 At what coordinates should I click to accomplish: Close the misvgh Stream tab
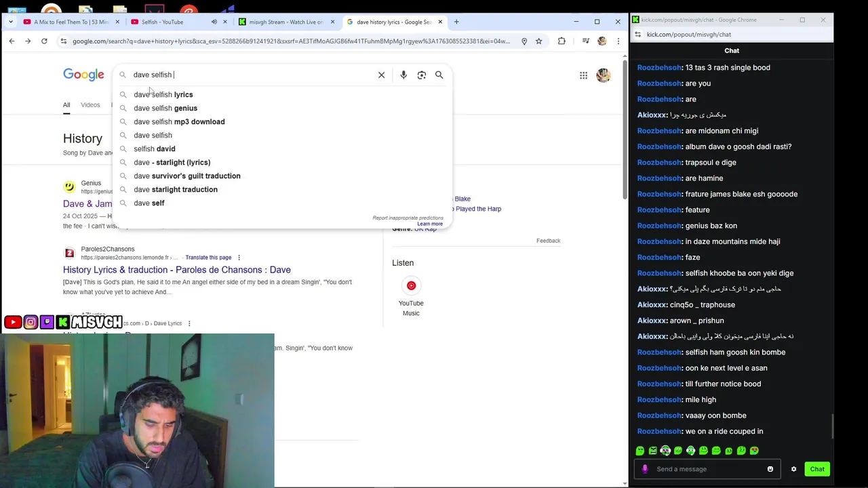pyautogui.click(x=332, y=22)
